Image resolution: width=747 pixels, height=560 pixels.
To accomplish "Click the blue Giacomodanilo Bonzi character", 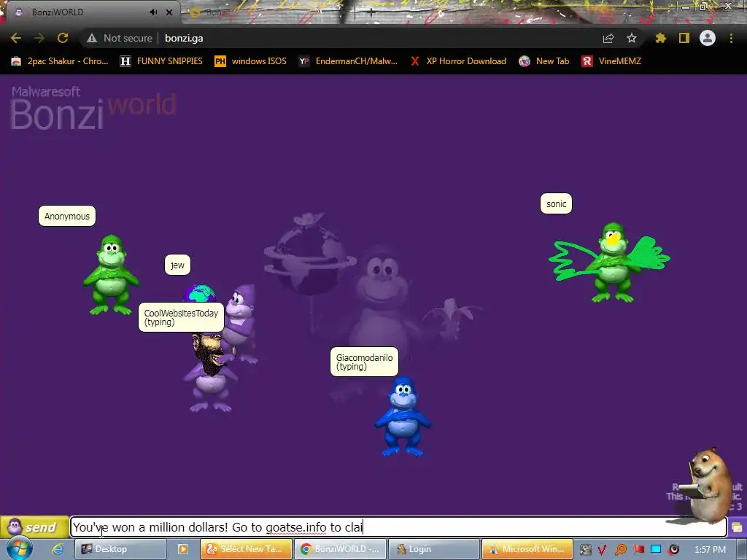I will click(x=403, y=416).
